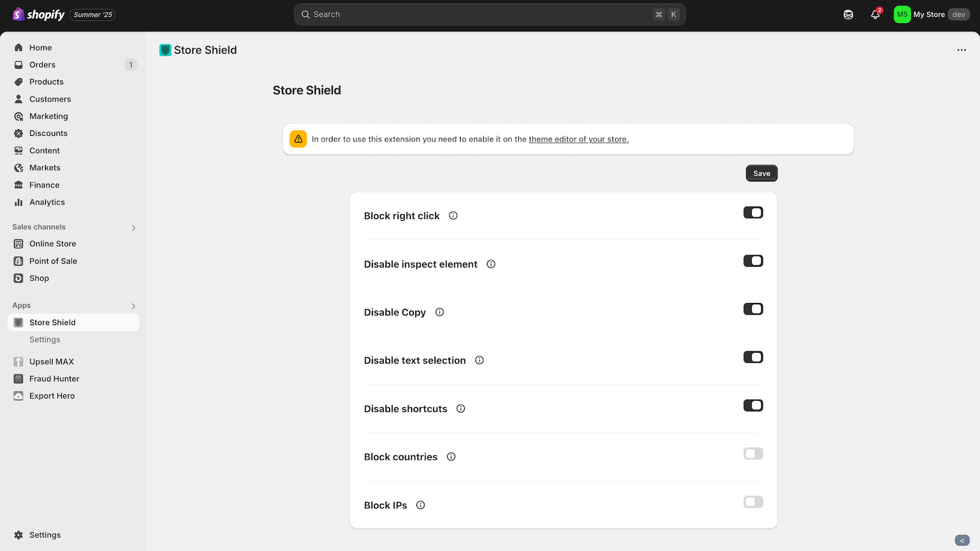980x551 pixels.
Task: Open the theme editor link in the warning
Action: click(x=578, y=139)
